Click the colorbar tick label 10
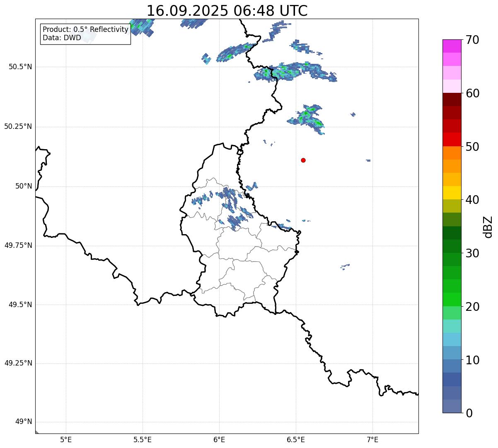The height and width of the screenshot is (448, 498). [x=472, y=360]
